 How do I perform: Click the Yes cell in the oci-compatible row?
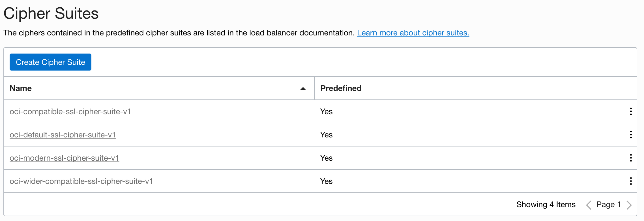coord(326,112)
